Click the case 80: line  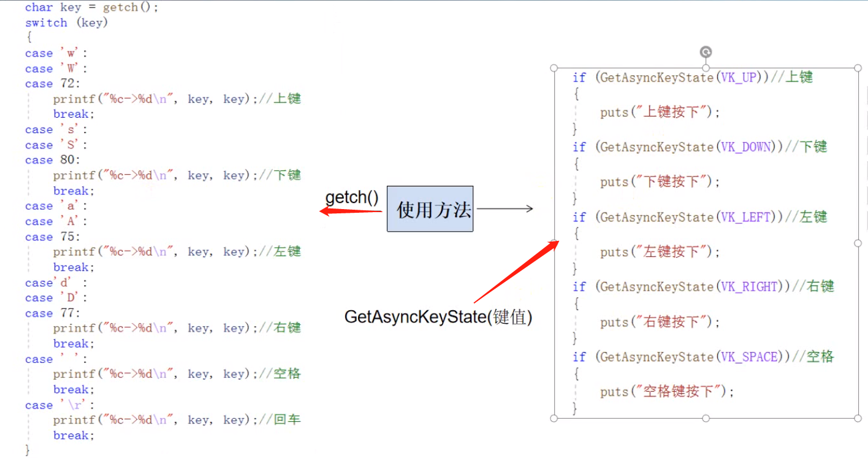pyautogui.click(x=53, y=160)
